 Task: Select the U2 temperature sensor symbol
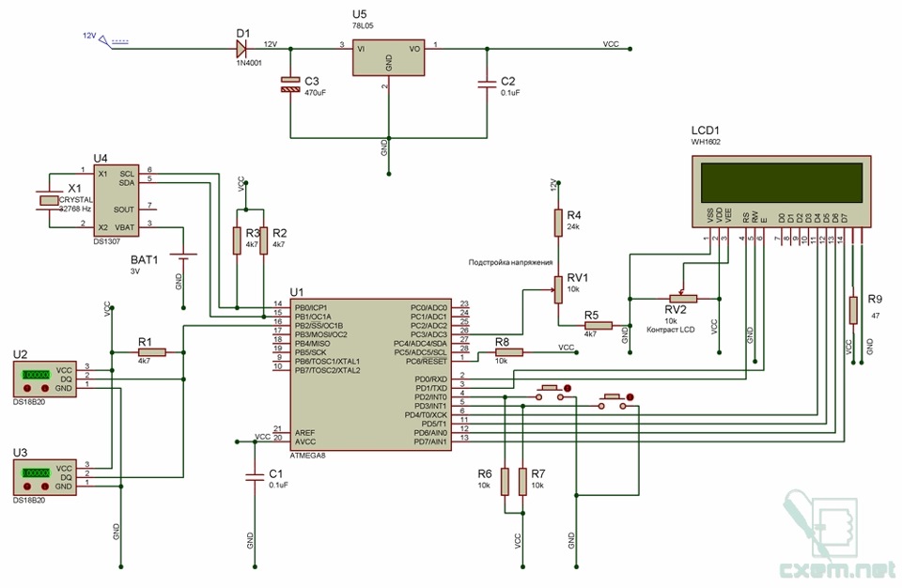45,379
